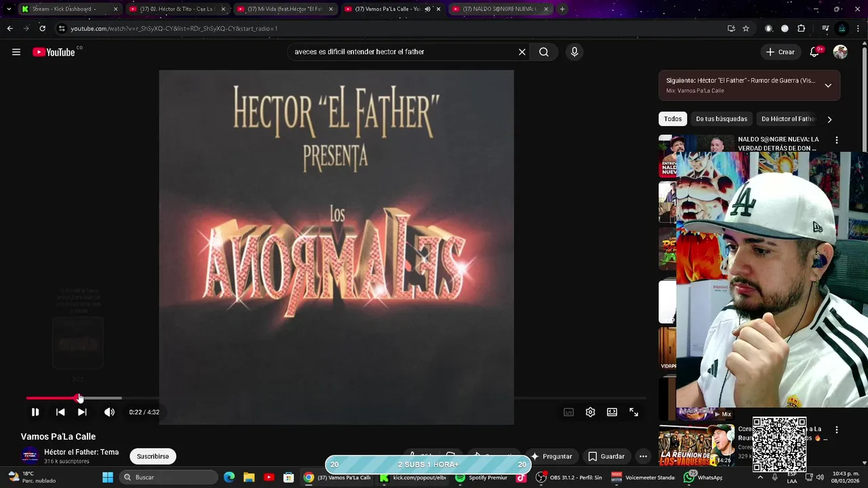Screen dimensions: 868x488
Task: Reload the page
Action: tap(42, 28)
